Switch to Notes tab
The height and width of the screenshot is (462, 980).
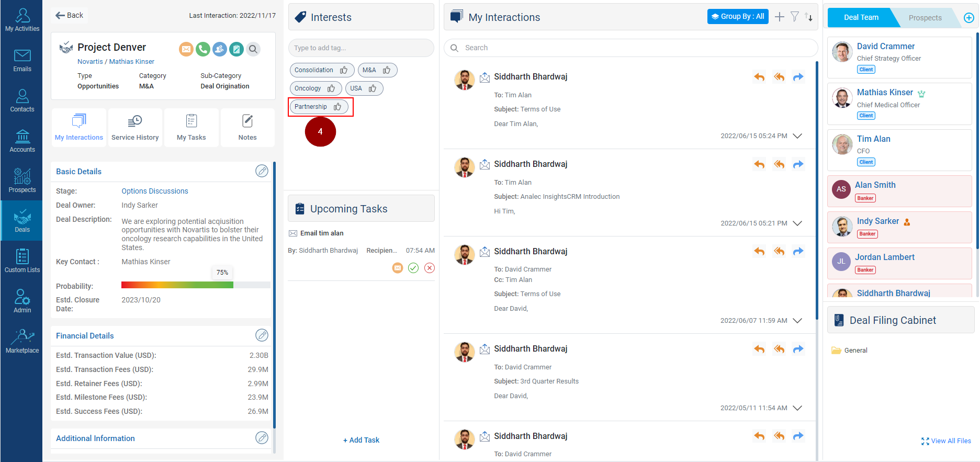coord(247,128)
